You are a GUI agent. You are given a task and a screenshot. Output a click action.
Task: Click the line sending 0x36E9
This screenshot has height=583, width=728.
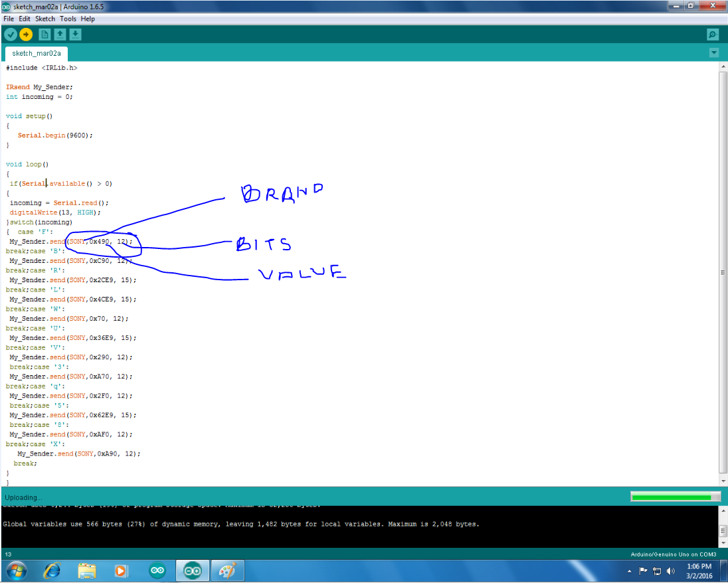tap(73, 338)
